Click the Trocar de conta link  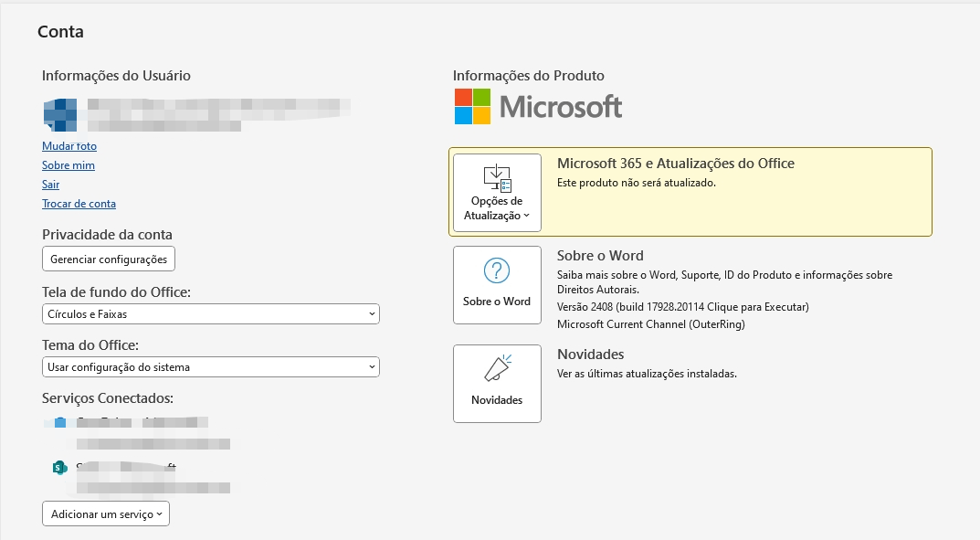pos(79,204)
